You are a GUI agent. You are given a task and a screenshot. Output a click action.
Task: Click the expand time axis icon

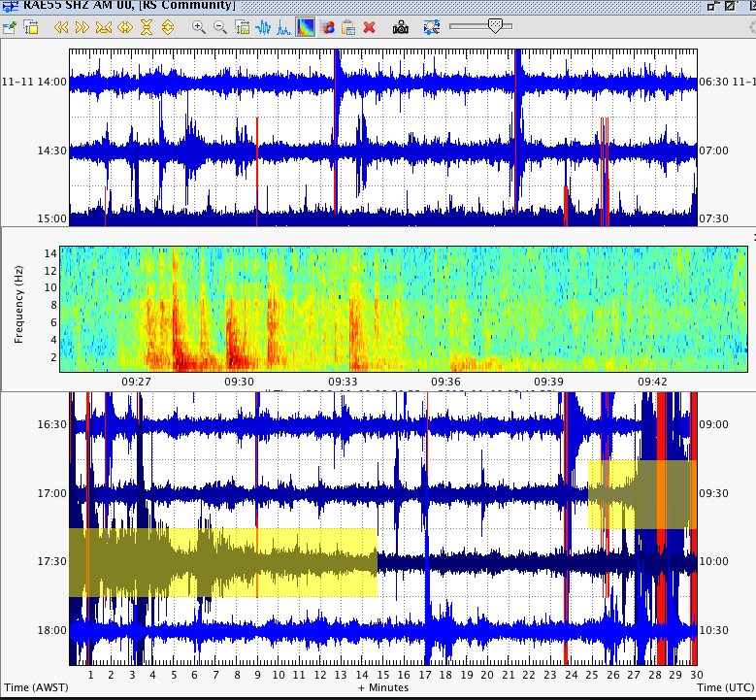point(125,27)
